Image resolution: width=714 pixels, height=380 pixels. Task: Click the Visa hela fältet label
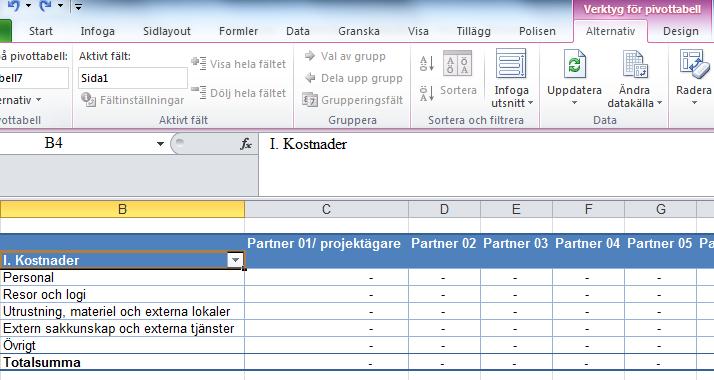pos(248,64)
